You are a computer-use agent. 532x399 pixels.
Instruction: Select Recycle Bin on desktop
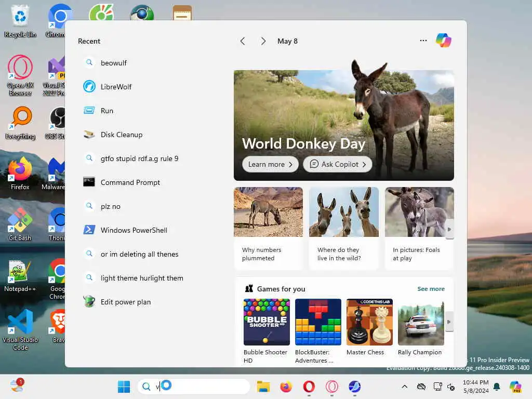[x=20, y=20]
